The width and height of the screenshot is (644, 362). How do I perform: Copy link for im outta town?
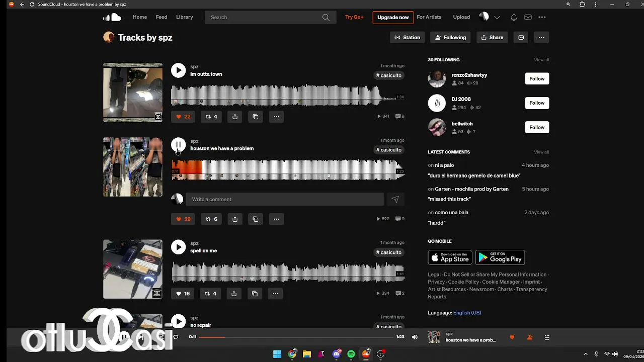pyautogui.click(x=256, y=117)
